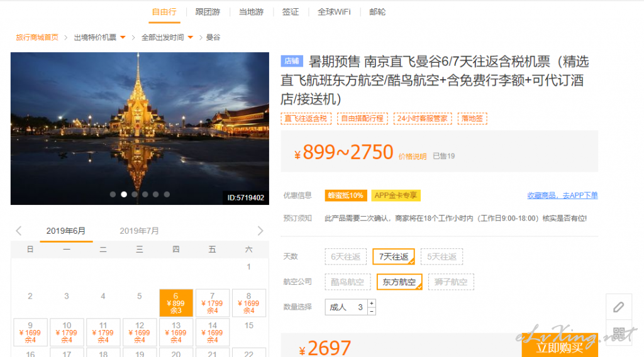The width and height of the screenshot is (644, 357).
Task: Click 落地签 tag
Action: tap(472, 119)
